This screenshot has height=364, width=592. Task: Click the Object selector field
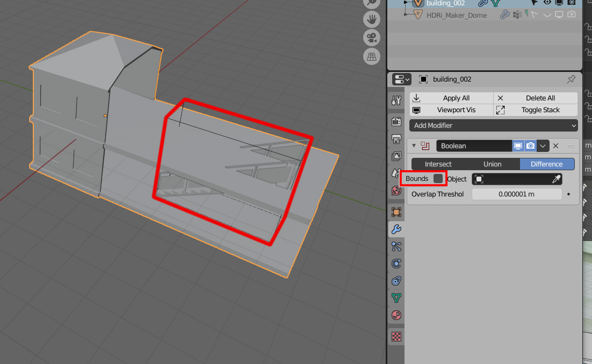click(x=517, y=179)
